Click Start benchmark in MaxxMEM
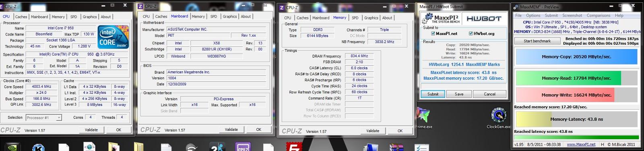Screen dimensions: 644x151 (537, 41)
